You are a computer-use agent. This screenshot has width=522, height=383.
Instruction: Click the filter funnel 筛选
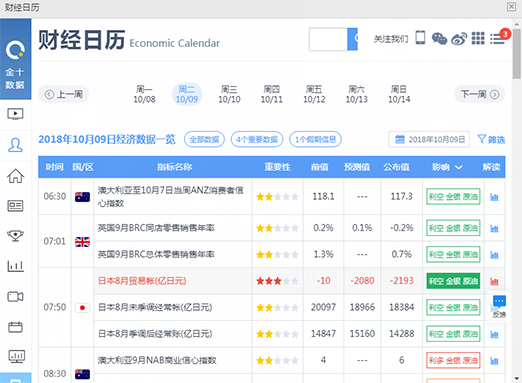pos(491,139)
